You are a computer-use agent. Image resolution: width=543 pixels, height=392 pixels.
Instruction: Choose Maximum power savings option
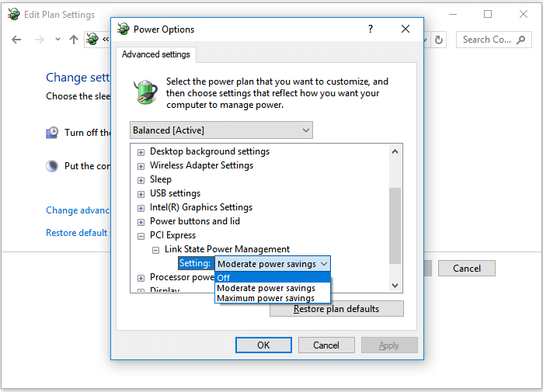click(266, 298)
